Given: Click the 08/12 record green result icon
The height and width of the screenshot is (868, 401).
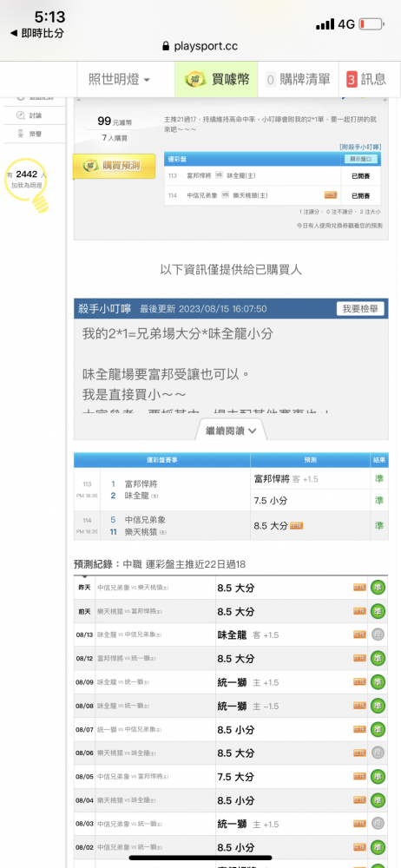Looking at the screenshot, I should click(378, 658).
